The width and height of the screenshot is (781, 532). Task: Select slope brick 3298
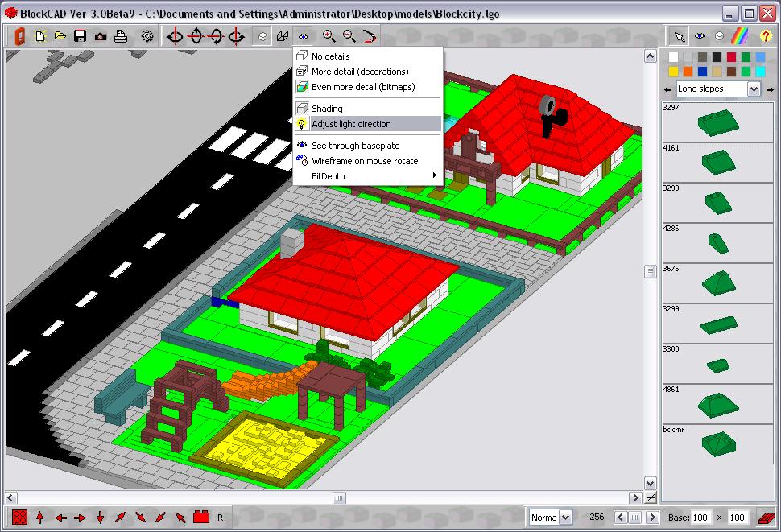[717, 203]
